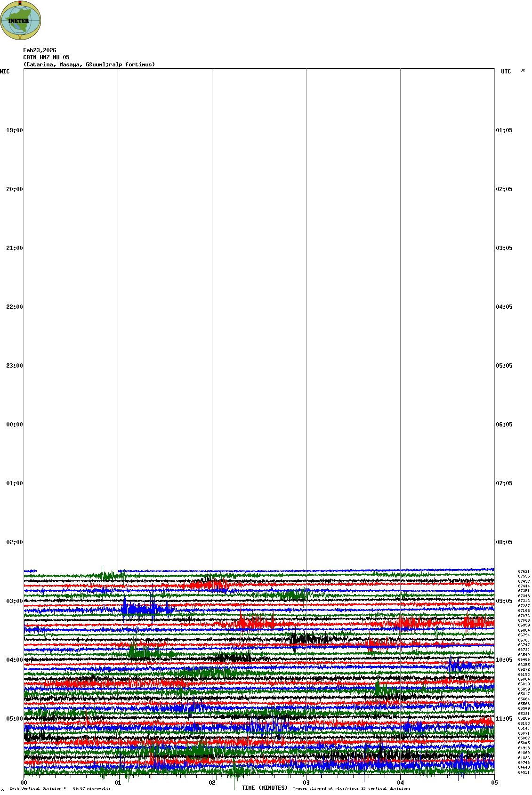This screenshot has height=795, width=532.
Task: Click the 07:05 UTC time label
Action: 504,483
